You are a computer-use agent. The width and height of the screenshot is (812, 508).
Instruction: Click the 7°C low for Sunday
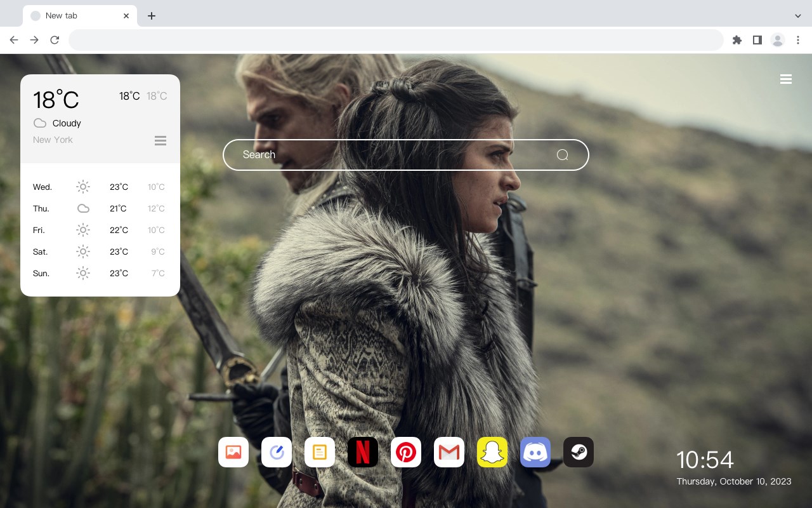click(x=158, y=273)
